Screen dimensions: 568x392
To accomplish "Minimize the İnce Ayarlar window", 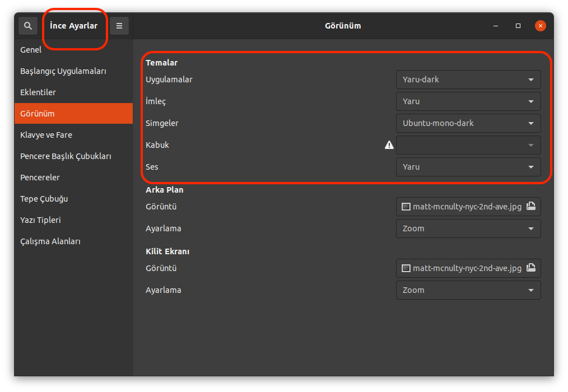I will pyautogui.click(x=496, y=26).
